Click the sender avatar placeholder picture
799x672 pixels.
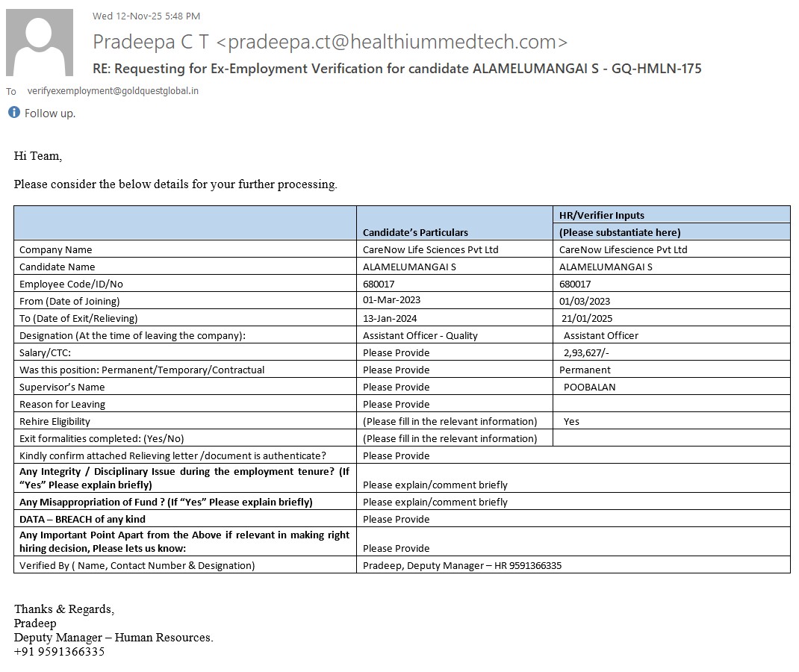[40, 43]
